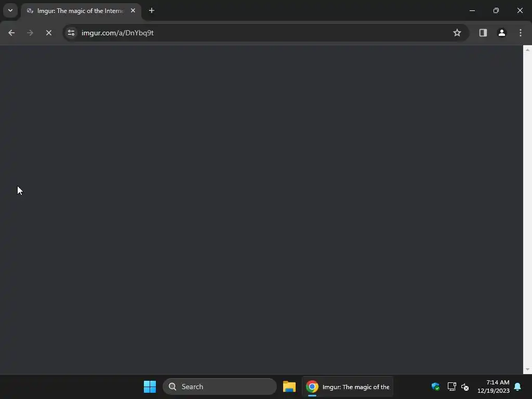Open the Chrome three-dot menu
The image size is (532, 399).
click(x=521, y=33)
